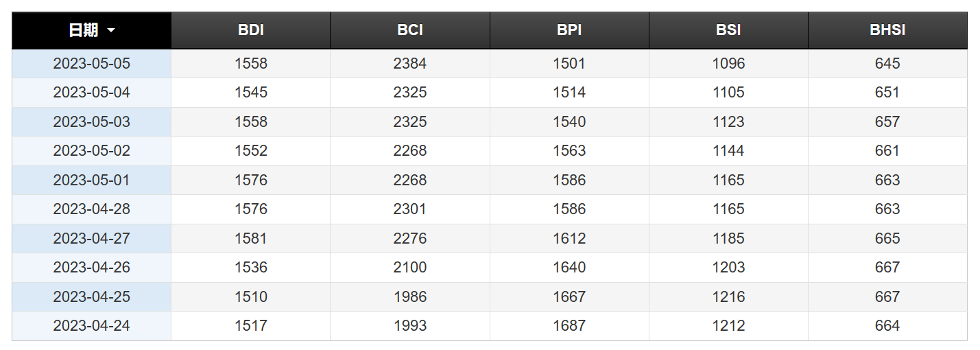
Task: Click the 2023-05-04 date cell
Action: tap(91, 93)
